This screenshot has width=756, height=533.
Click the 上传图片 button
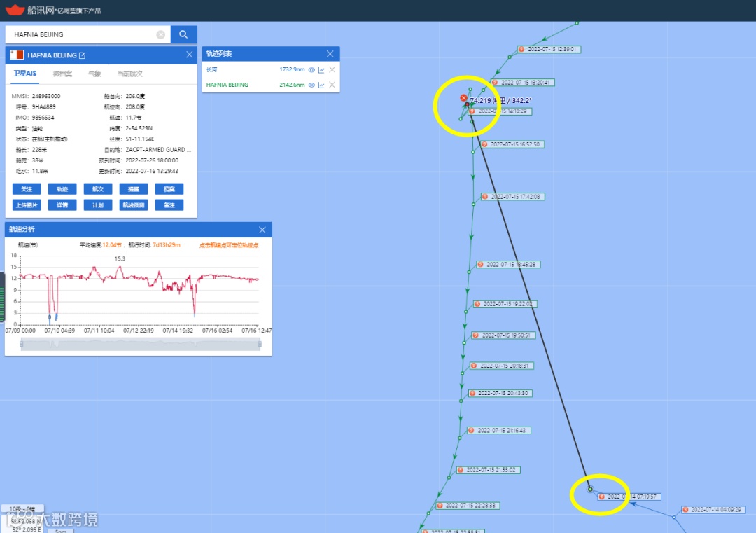click(x=27, y=205)
